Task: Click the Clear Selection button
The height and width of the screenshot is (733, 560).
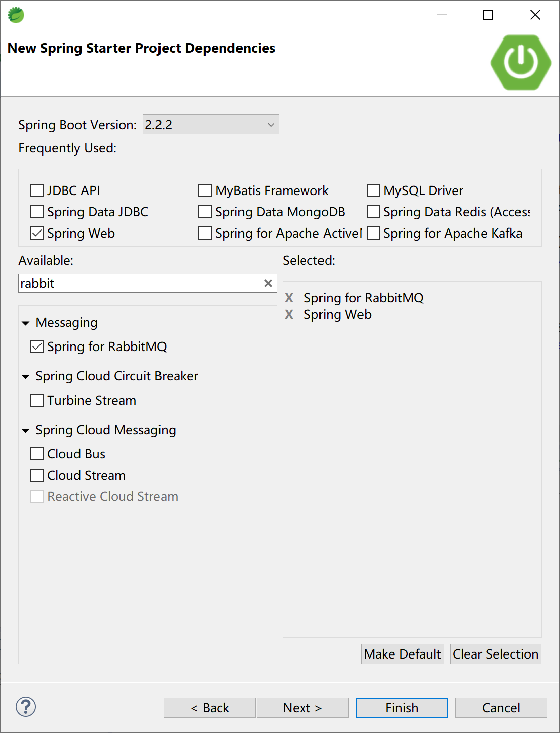Action: click(x=495, y=654)
